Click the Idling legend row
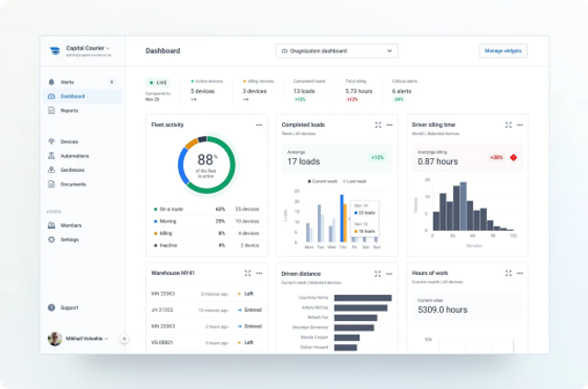 [x=206, y=234]
